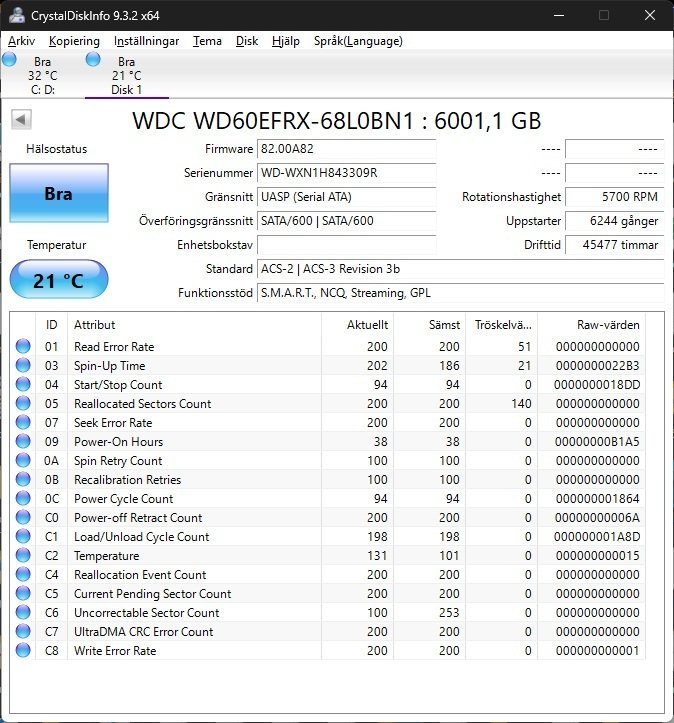Select the Reallocated Sectors Count text
Viewport: 674px width, 723px height.
pos(142,404)
